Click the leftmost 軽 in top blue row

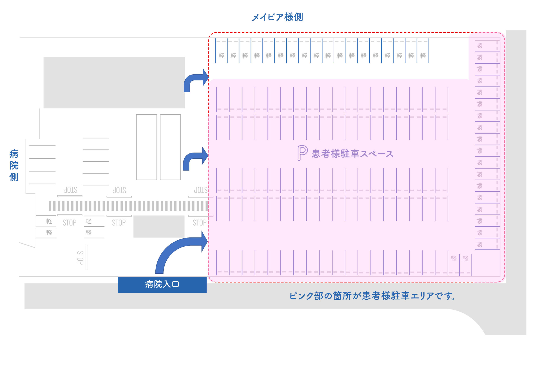point(221,56)
